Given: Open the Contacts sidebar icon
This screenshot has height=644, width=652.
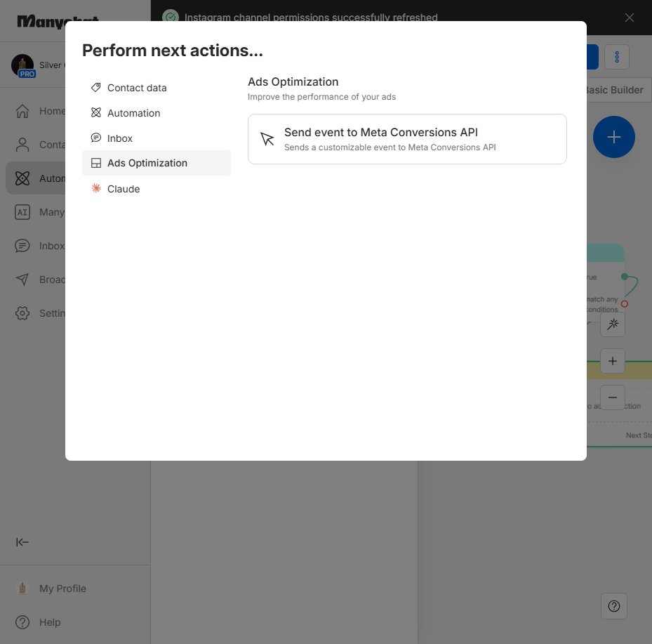Looking at the screenshot, I should coord(22,145).
